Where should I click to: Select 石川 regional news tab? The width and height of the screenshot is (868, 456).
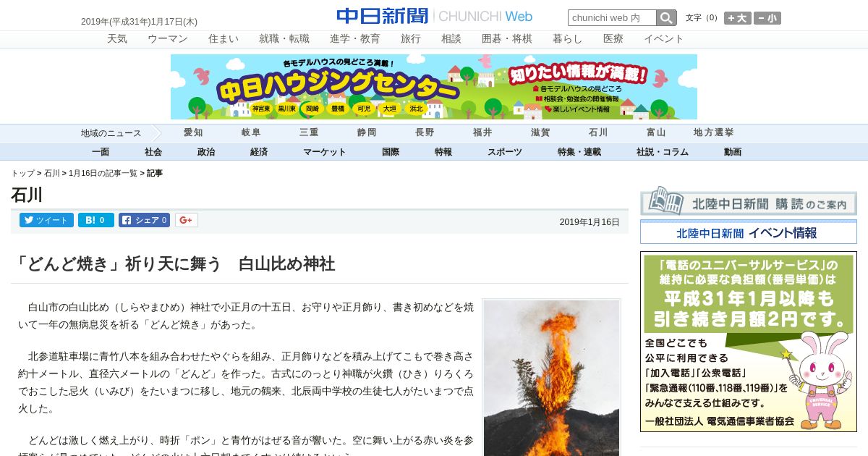click(598, 133)
